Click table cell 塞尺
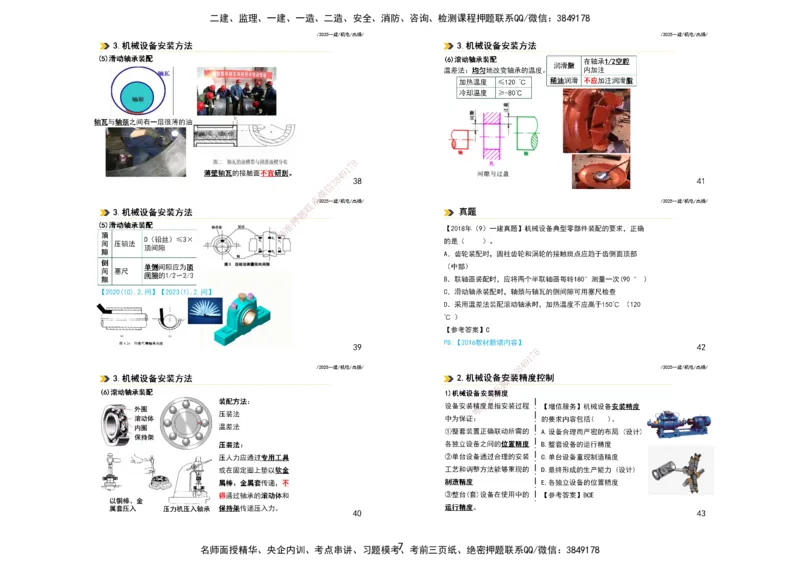Image resolution: width=800 pixels, height=566 pixels. tap(125, 271)
